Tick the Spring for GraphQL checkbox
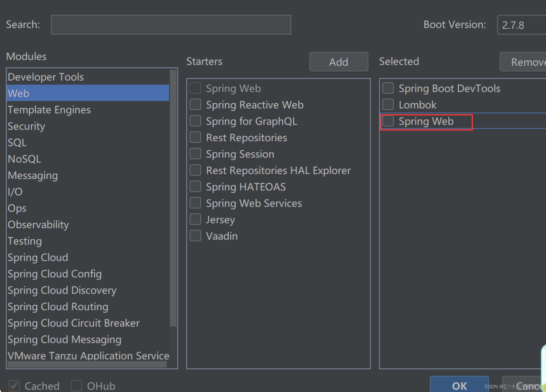This screenshot has height=392, width=546. (195, 121)
